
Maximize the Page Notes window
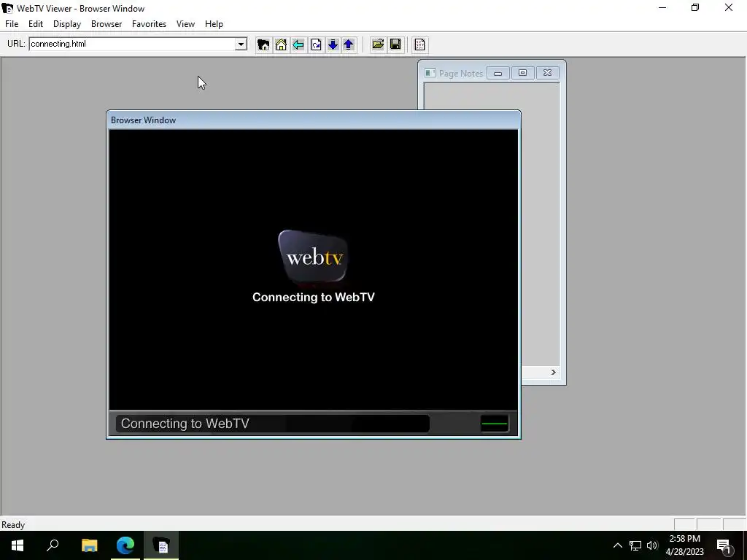coord(522,73)
